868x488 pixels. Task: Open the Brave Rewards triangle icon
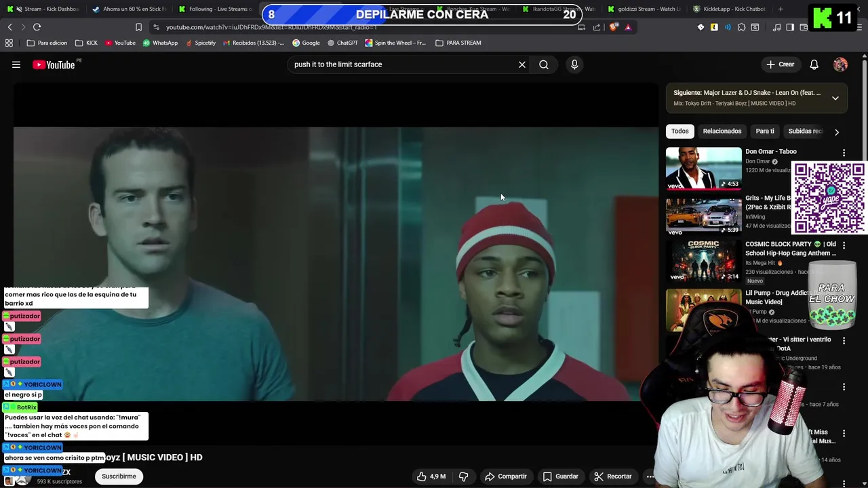click(628, 27)
